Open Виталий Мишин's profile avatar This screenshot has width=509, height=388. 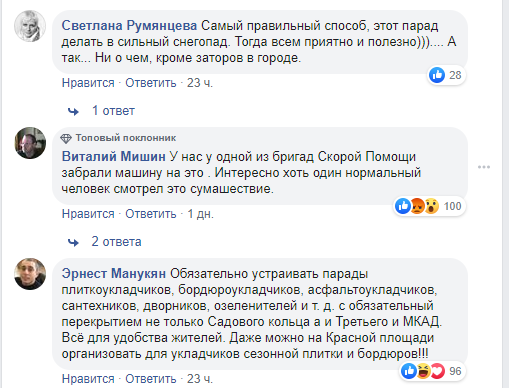point(30,143)
